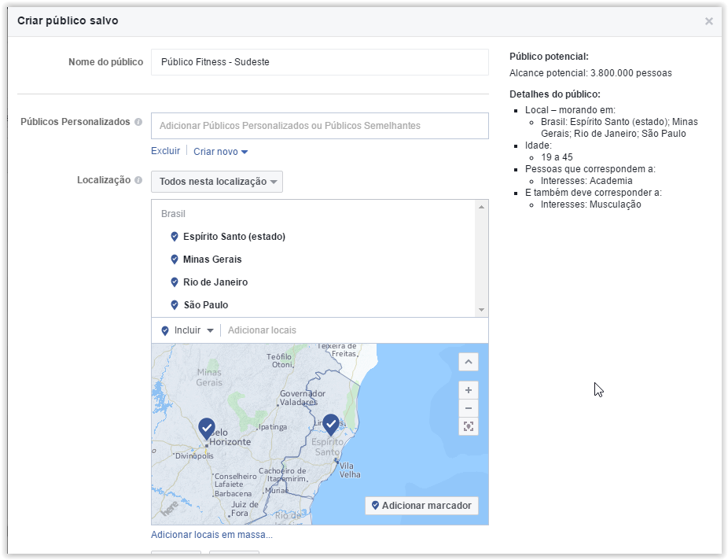Select Minas Gerais location row
Viewport: 728px width, 560px height.
coord(314,259)
